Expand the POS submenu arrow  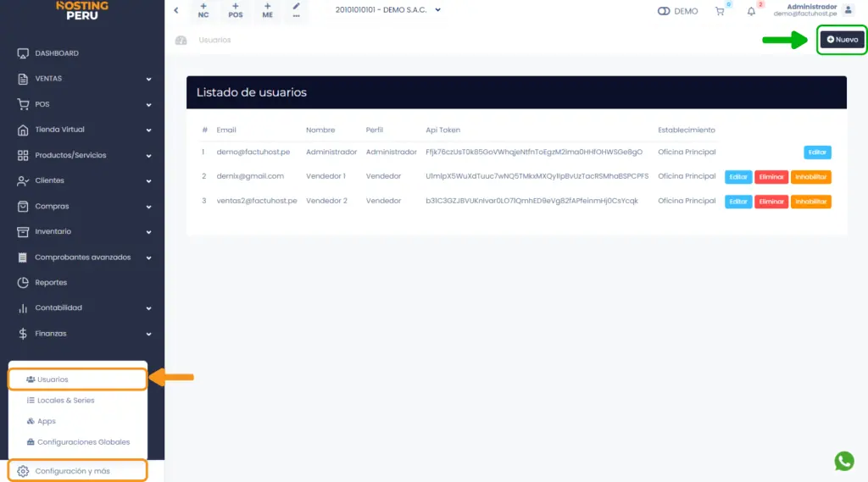point(148,104)
